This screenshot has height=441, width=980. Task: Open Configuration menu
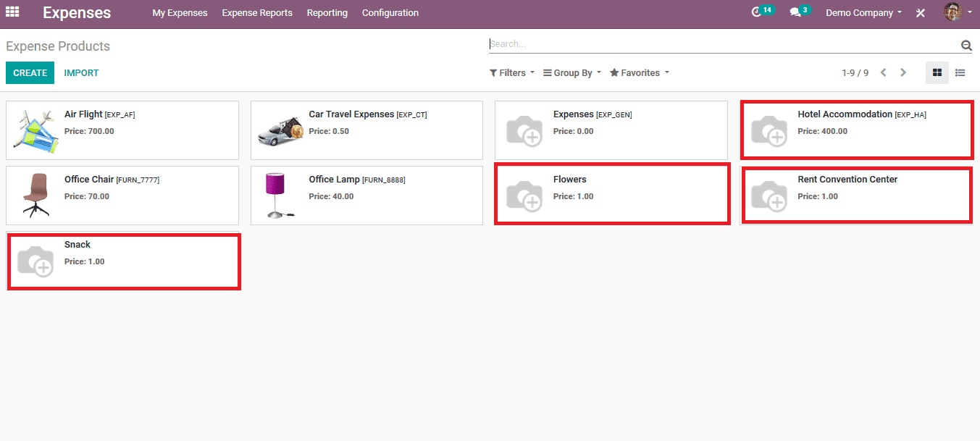click(x=390, y=12)
